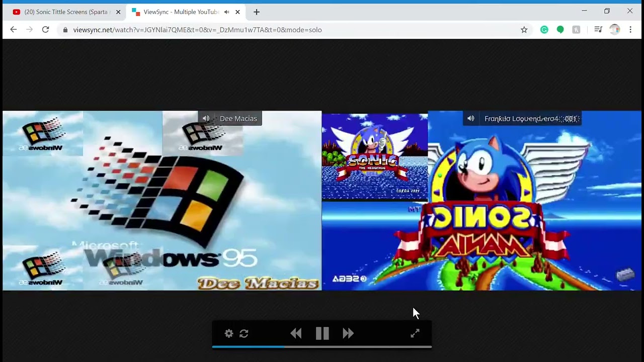
Task: Click the Sonic Mania video pane
Action: (482, 201)
